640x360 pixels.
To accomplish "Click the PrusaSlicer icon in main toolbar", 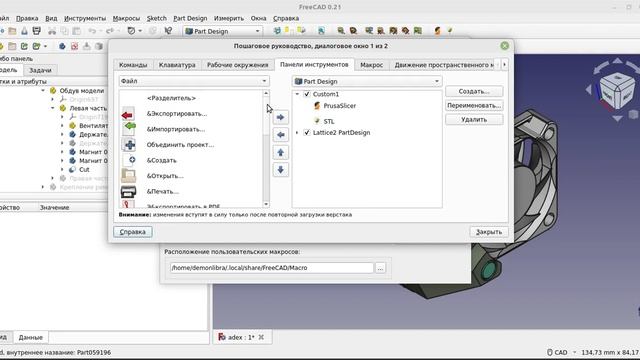I will point(437,31).
